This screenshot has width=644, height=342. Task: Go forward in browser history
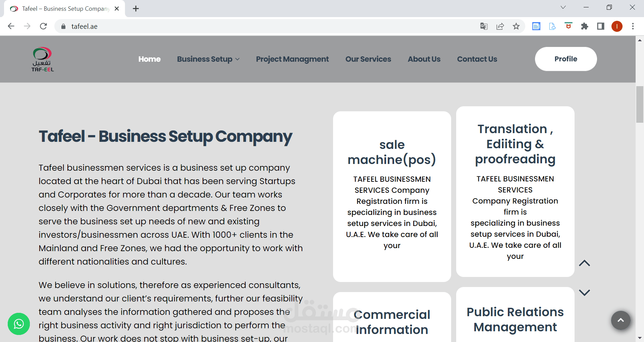(27, 26)
